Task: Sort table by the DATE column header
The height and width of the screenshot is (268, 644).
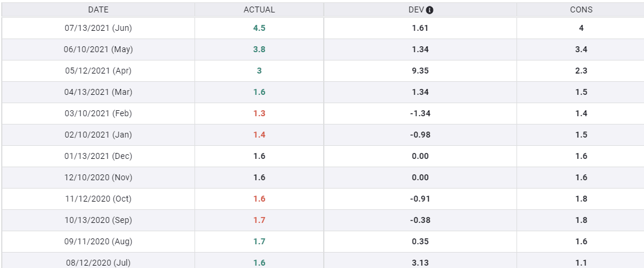Action: (98, 10)
